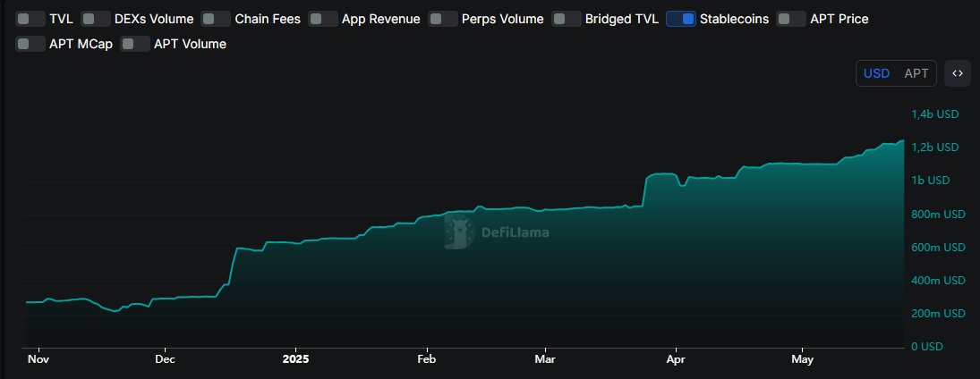Image resolution: width=980 pixels, height=379 pixels.
Task: Select USD denomination
Action: [x=876, y=73]
